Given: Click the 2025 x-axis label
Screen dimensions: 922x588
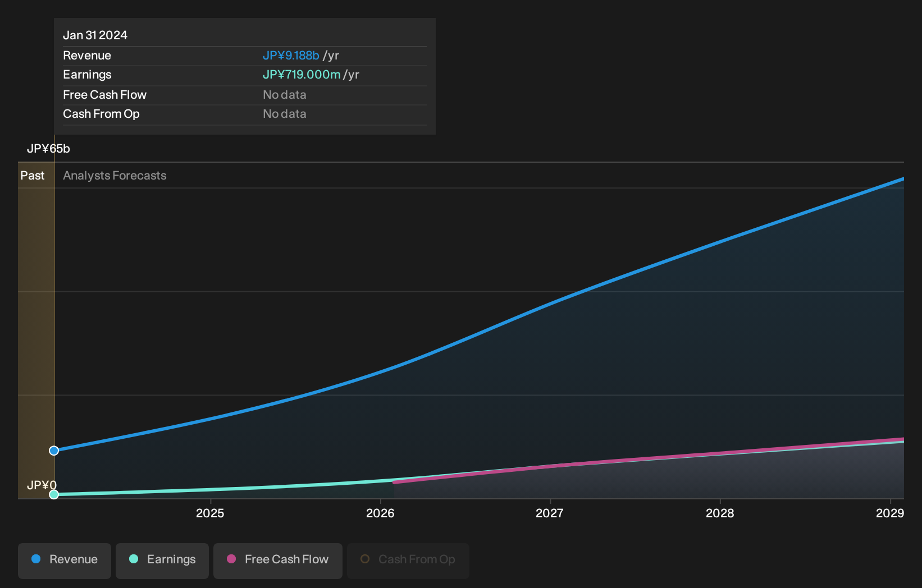Looking at the screenshot, I should pyautogui.click(x=210, y=513).
